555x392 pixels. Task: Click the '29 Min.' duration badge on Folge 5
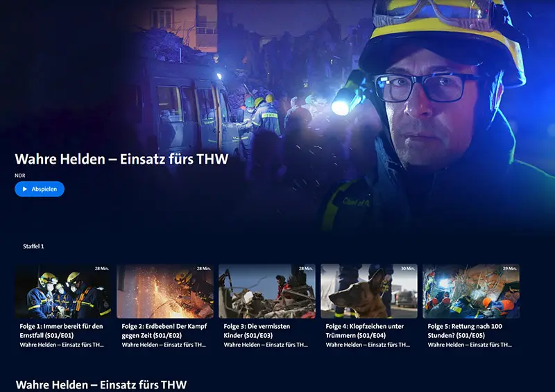click(x=509, y=269)
